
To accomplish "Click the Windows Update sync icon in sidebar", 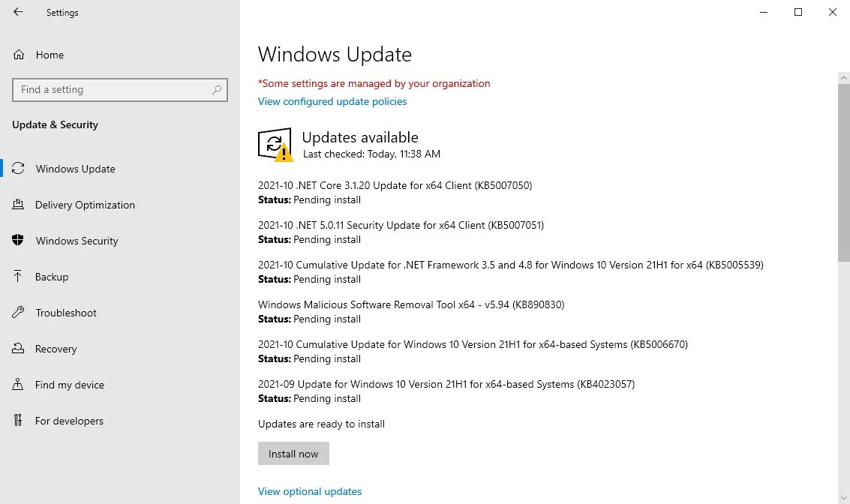I will [x=19, y=169].
